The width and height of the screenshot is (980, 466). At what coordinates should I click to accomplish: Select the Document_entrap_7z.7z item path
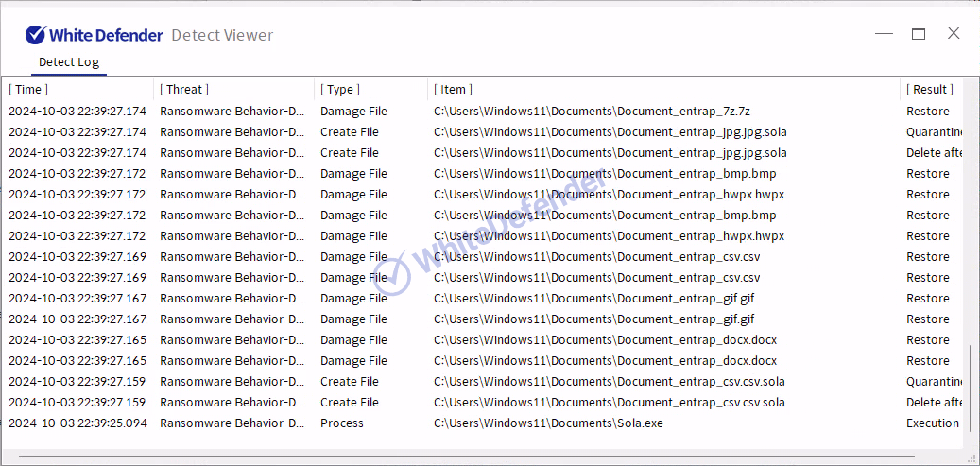pos(592,112)
